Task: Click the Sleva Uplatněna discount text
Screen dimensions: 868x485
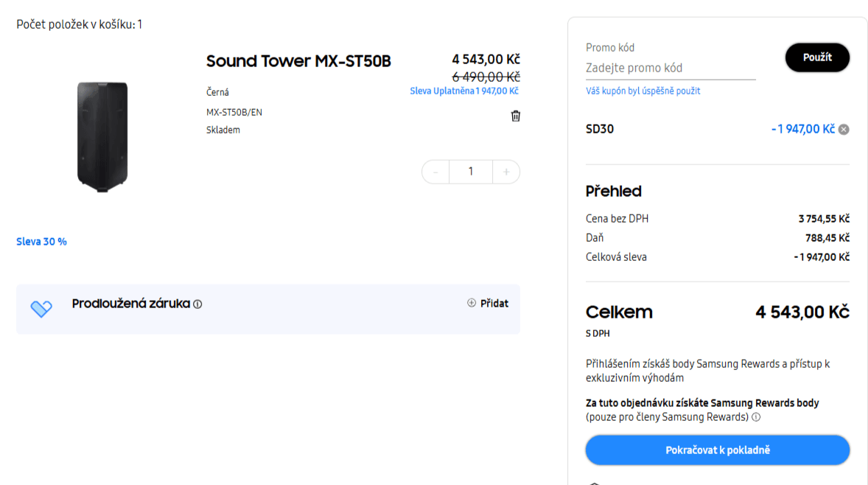Action: coord(464,91)
